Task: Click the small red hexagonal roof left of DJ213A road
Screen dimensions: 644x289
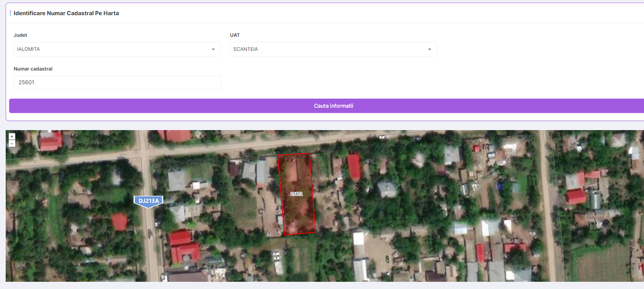Action: tap(120, 222)
